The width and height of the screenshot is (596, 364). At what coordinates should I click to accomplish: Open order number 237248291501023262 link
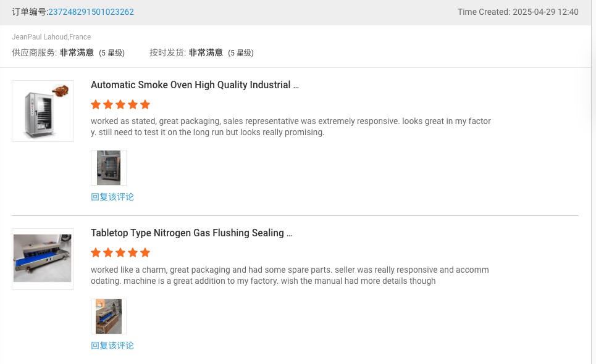pos(91,12)
